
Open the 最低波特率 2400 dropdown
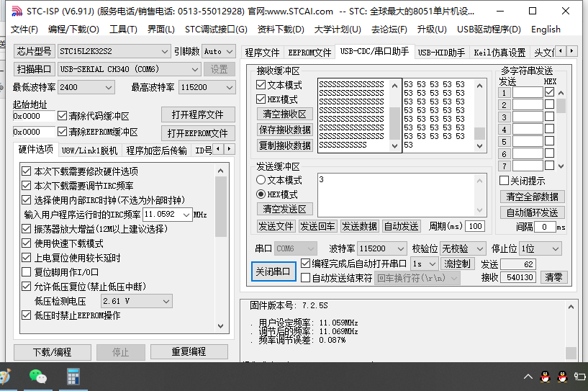tap(86, 87)
